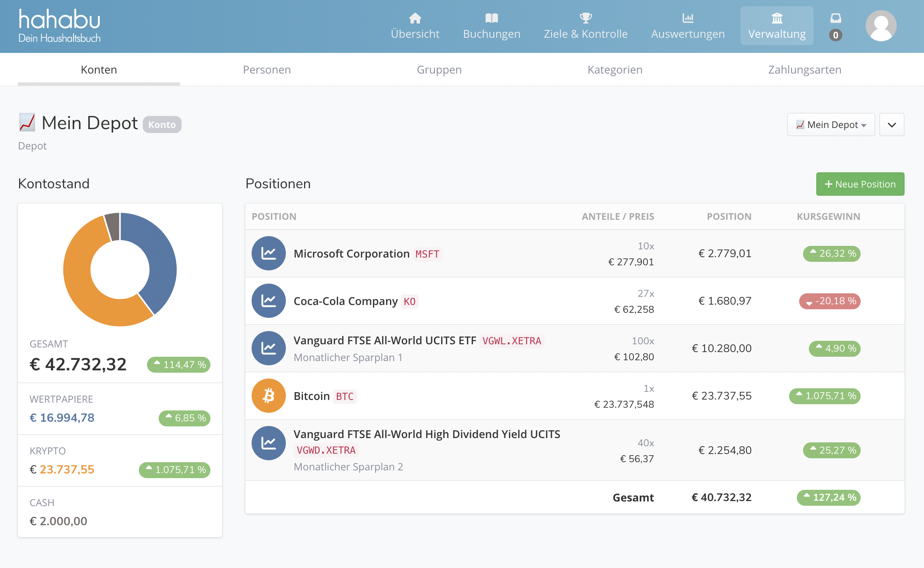
Task: Click the Kursgewinn column header
Action: [x=828, y=217]
